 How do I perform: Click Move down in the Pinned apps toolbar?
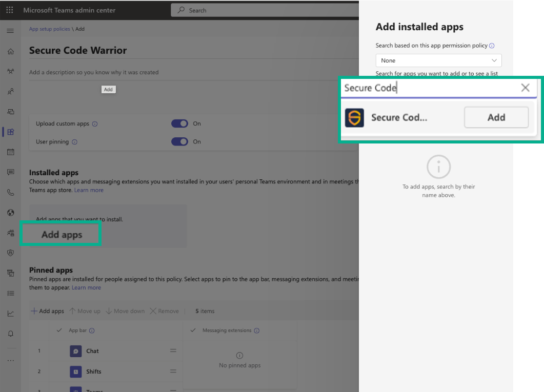pyautogui.click(x=125, y=311)
